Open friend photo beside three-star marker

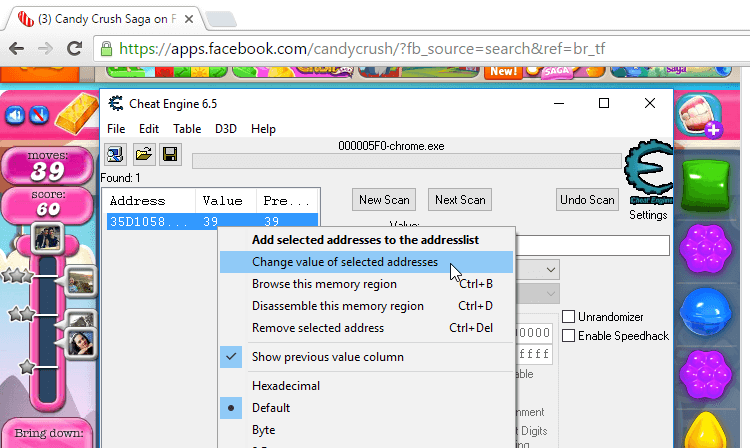[80, 281]
